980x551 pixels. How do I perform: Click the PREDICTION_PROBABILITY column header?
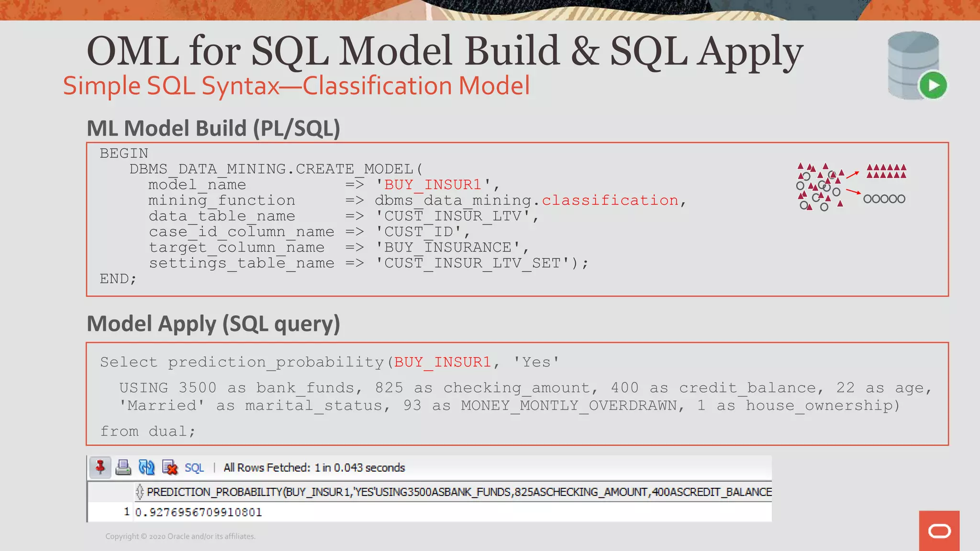pyautogui.click(x=458, y=492)
